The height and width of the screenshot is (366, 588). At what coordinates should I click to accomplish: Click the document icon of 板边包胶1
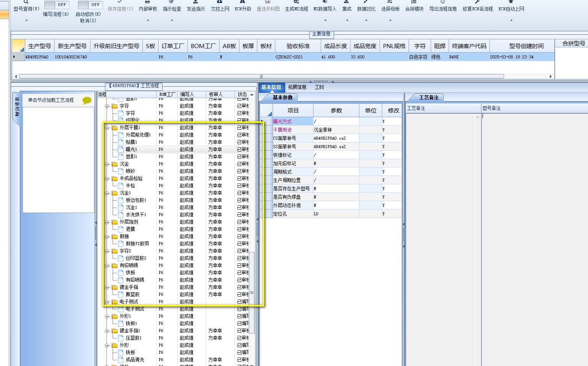(121, 200)
